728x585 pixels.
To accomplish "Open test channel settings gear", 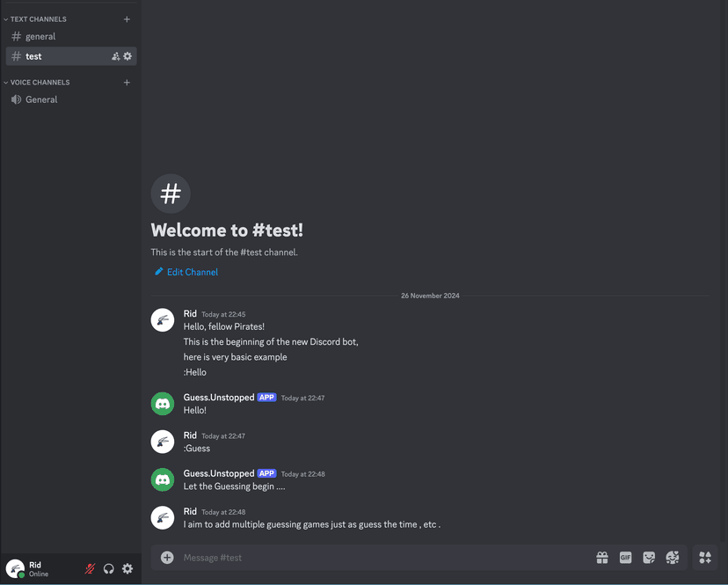I will point(127,56).
